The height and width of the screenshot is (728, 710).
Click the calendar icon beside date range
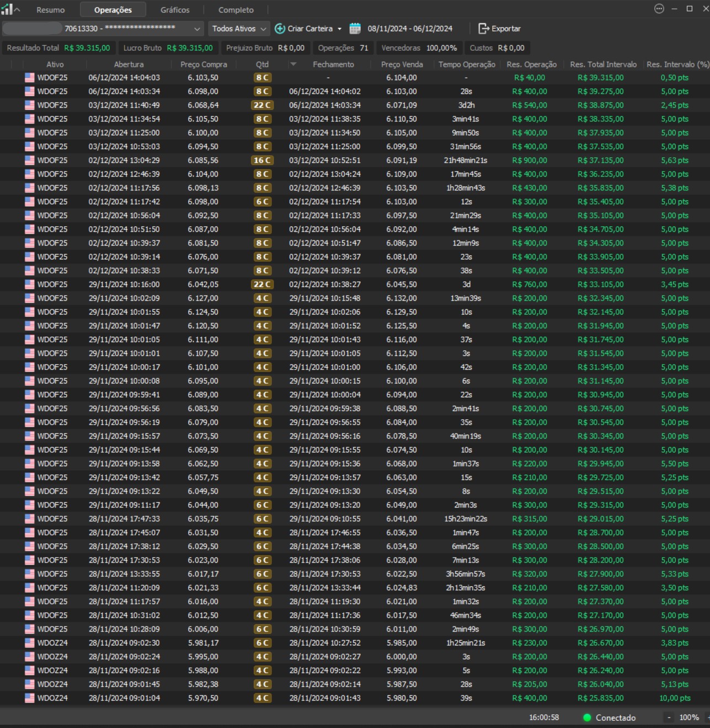355,29
